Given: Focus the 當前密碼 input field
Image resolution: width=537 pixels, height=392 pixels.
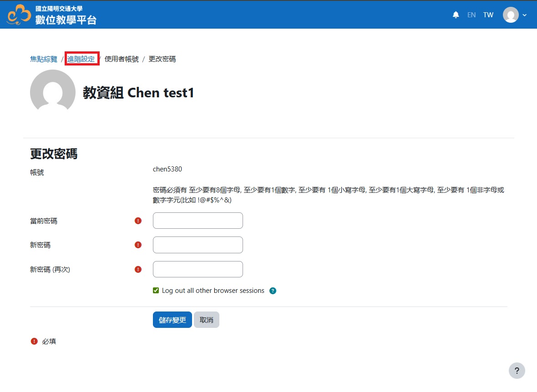Looking at the screenshot, I should 198,221.
